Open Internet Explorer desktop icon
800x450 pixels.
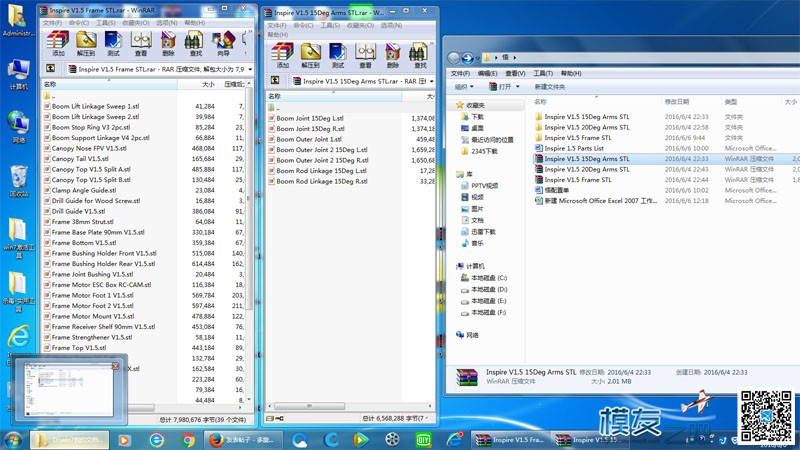click(18, 337)
